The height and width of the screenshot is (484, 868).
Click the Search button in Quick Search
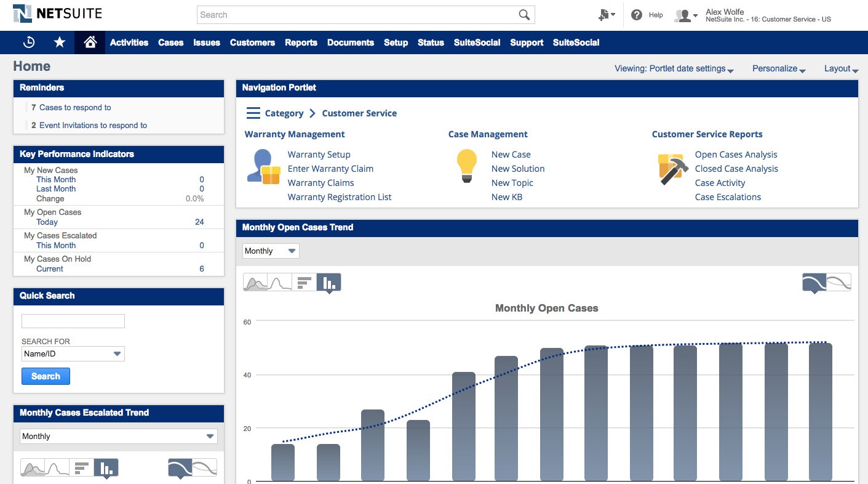click(x=46, y=376)
